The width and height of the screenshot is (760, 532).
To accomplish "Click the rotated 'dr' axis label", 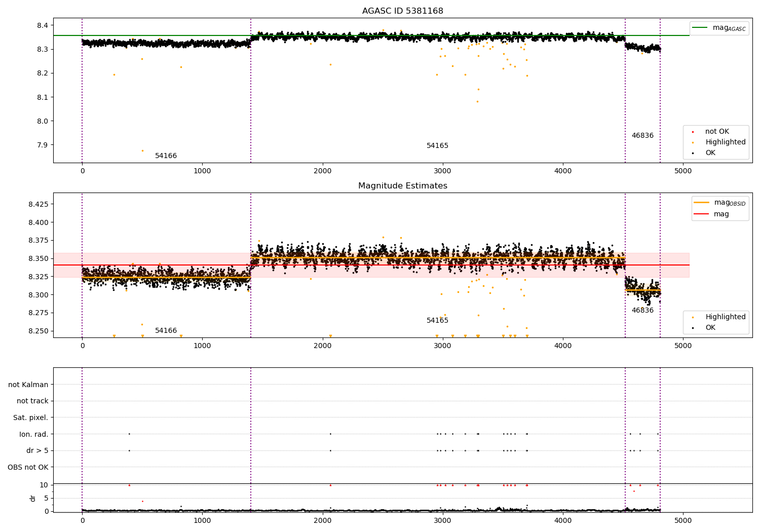I will 33,498.
